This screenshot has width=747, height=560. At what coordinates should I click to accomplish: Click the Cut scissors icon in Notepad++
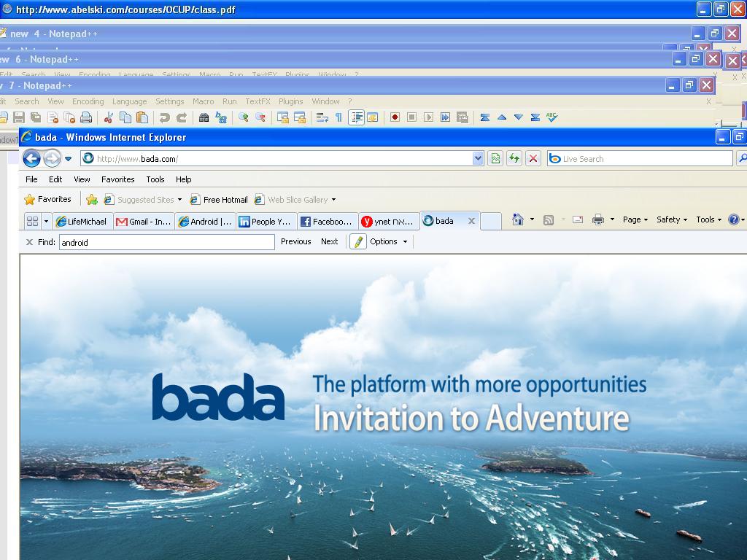point(109,117)
